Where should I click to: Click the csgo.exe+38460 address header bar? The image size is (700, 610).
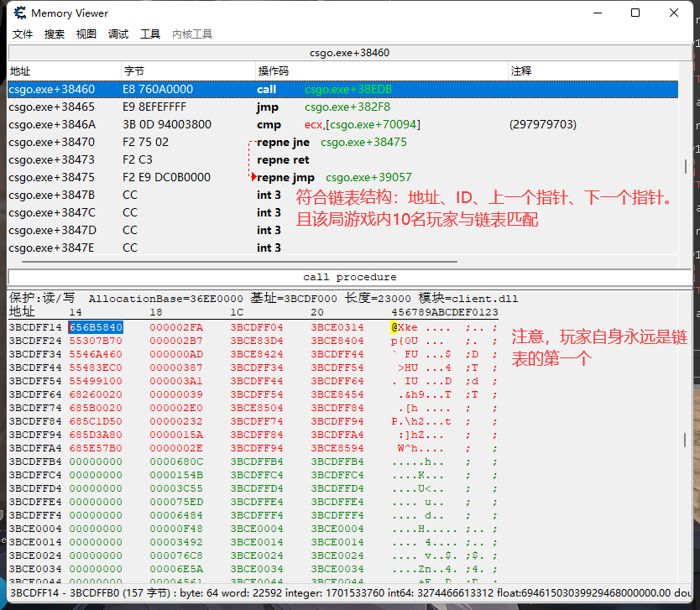coord(350,53)
